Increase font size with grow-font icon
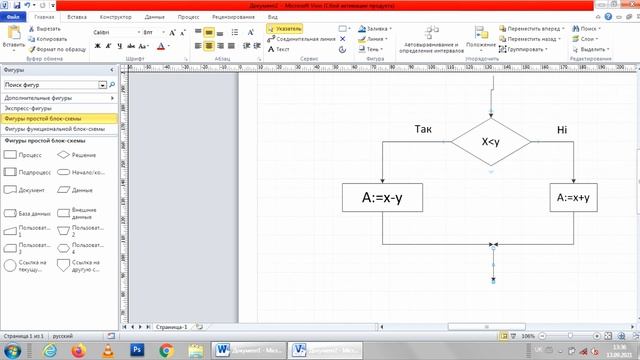The width and height of the screenshot is (640, 360). [x=172, y=33]
